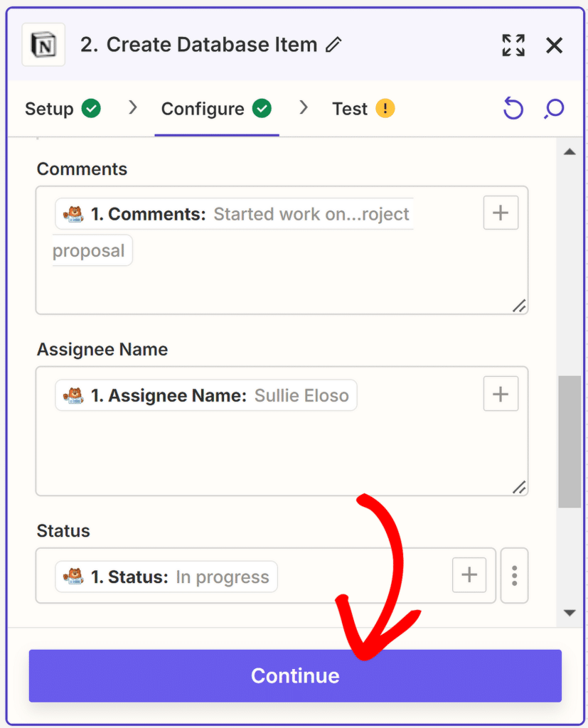Click plus button in Assignee Name field
This screenshot has width=588, height=728.
click(x=501, y=394)
